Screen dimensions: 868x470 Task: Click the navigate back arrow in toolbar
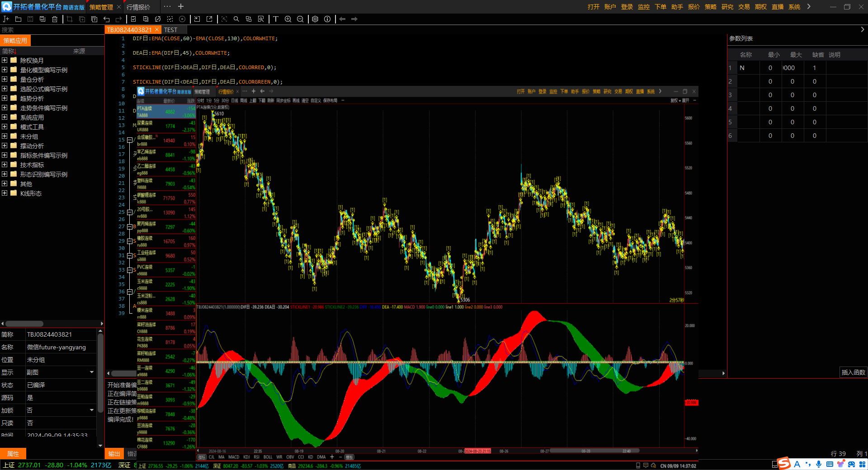click(342, 19)
